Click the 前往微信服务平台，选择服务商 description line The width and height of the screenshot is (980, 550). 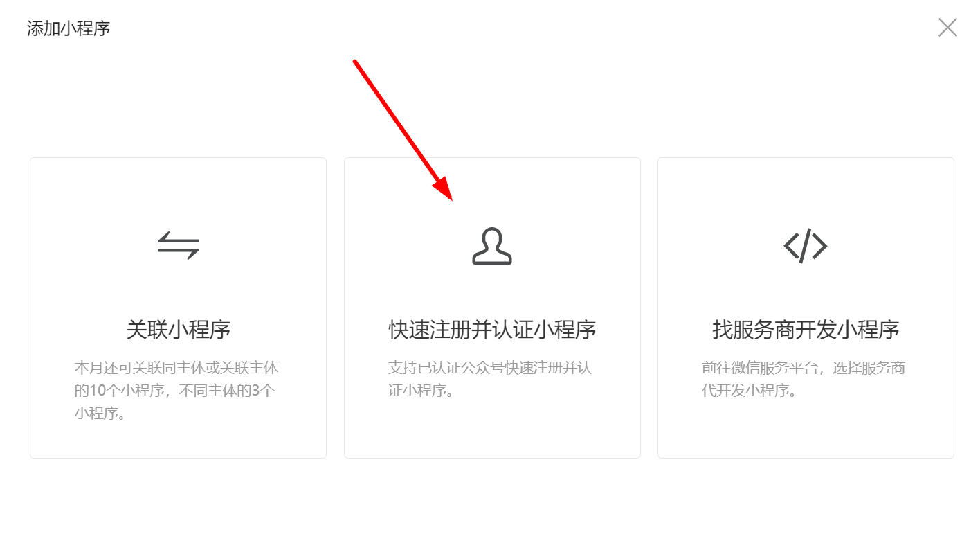point(804,367)
